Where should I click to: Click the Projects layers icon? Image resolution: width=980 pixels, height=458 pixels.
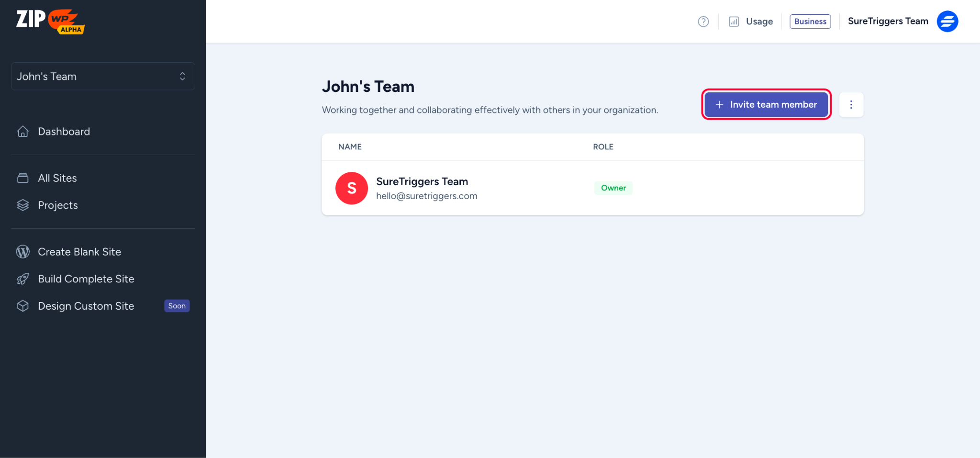pos(23,205)
